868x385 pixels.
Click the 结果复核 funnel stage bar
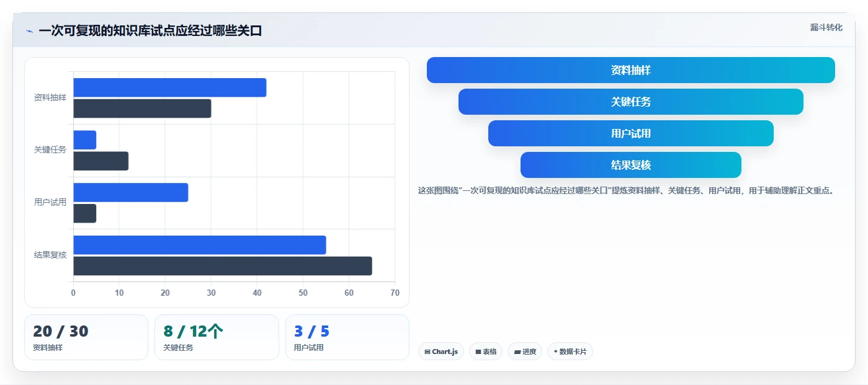(x=631, y=165)
